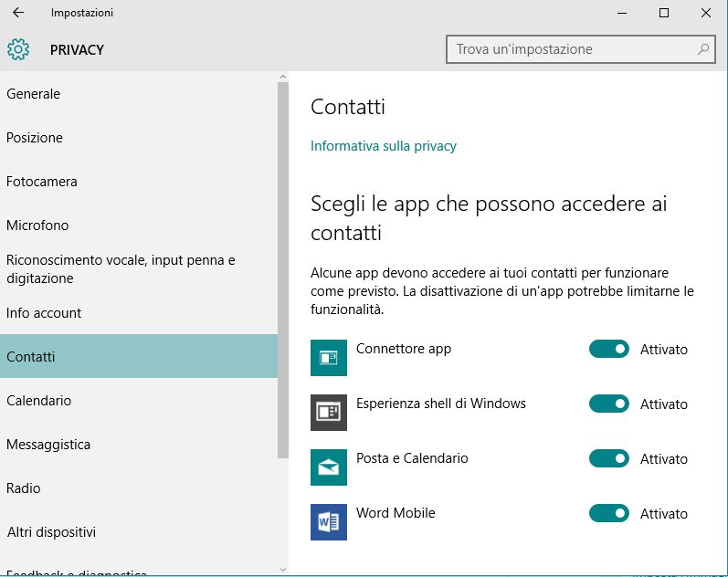Click the search magnifier icon
The image size is (728, 577).
(x=703, y=49)
